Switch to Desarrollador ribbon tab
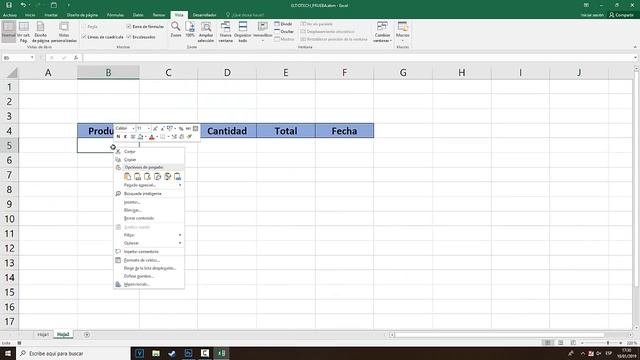Viewport: 640px width, 360px height. tap(204, 15)
